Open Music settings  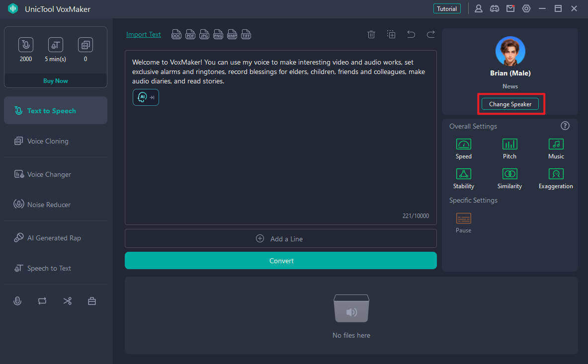(556, 148)
